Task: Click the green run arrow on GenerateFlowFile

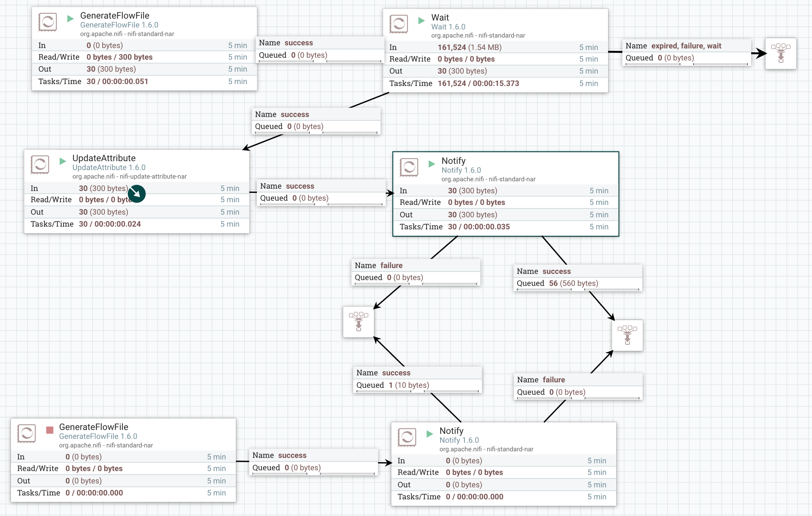Action: tap(70, 18)
